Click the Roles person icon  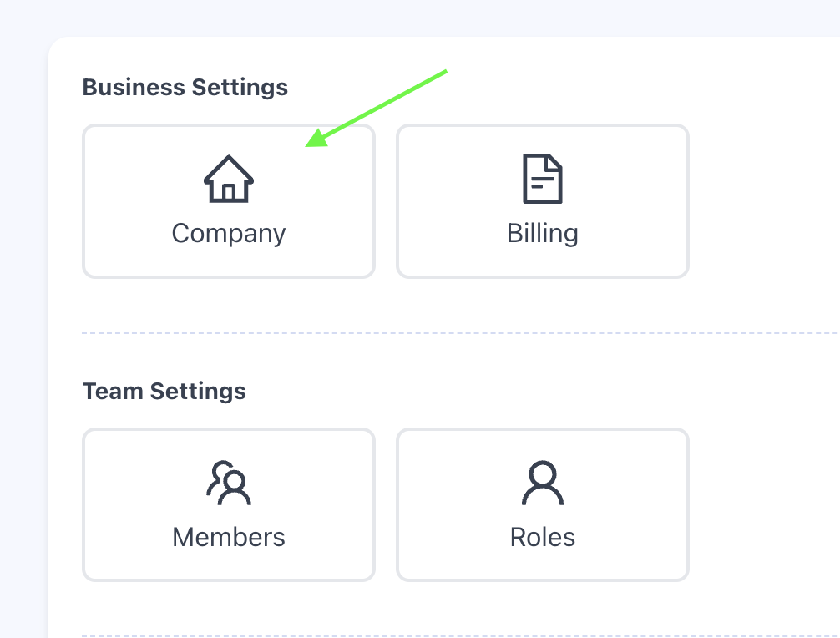click(543, 483)
